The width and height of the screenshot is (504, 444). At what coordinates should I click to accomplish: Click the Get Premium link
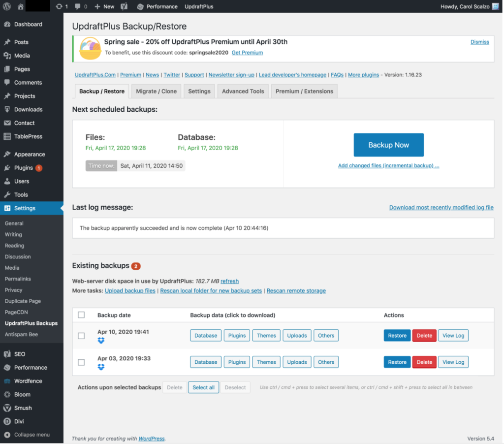247,52
